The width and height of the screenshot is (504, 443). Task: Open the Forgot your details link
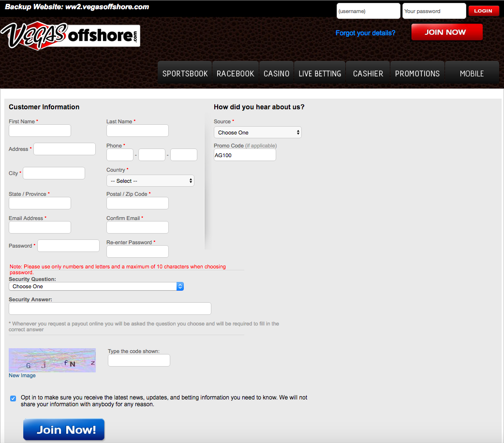pyautogui.click(x=365, y=33)
